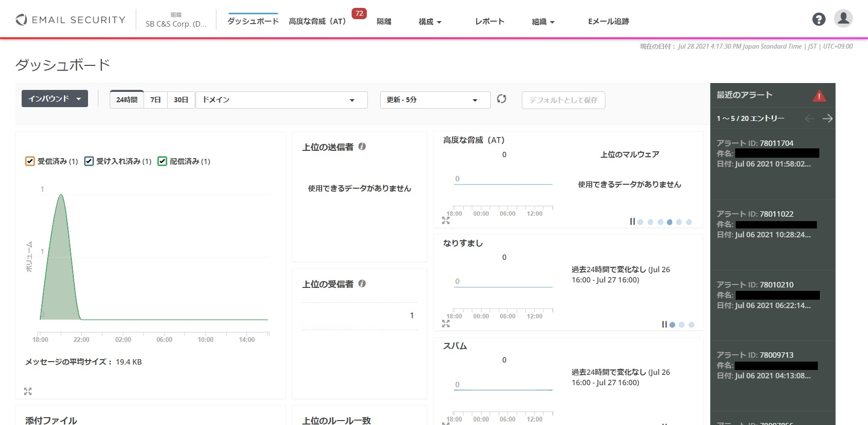Open SB C&S Corp. organization selector
868x425 pixels.
176,20
